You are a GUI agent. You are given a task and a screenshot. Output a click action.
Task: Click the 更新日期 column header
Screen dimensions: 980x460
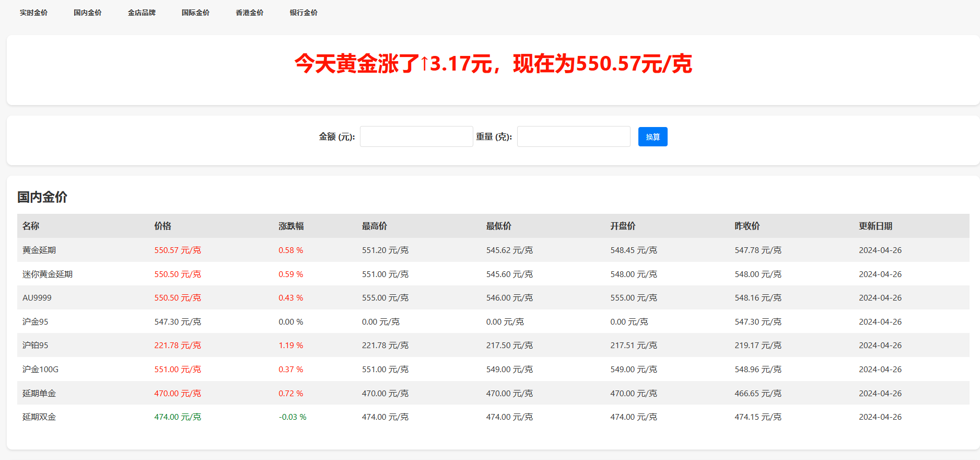[876, 226]
